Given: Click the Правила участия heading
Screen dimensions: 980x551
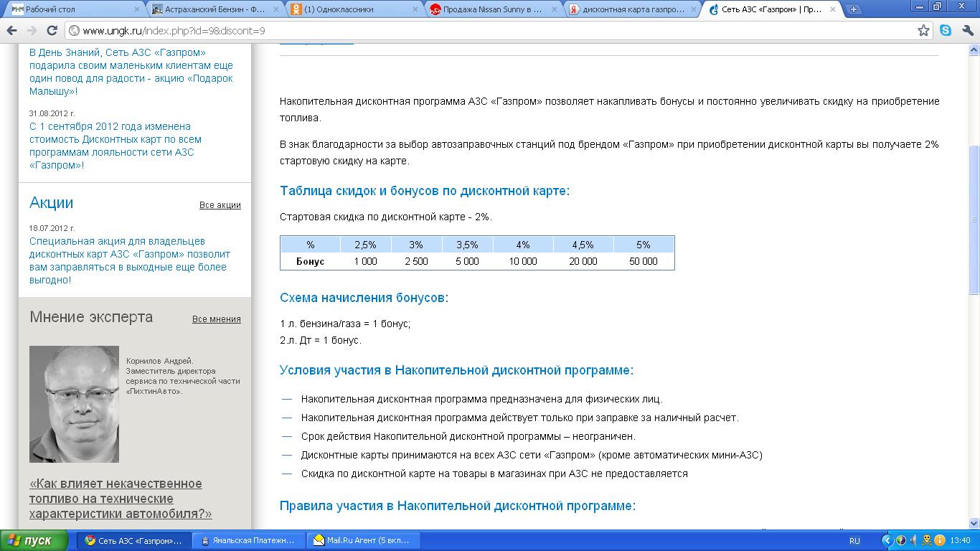Looking at the screenshot, I should point(458,506).
